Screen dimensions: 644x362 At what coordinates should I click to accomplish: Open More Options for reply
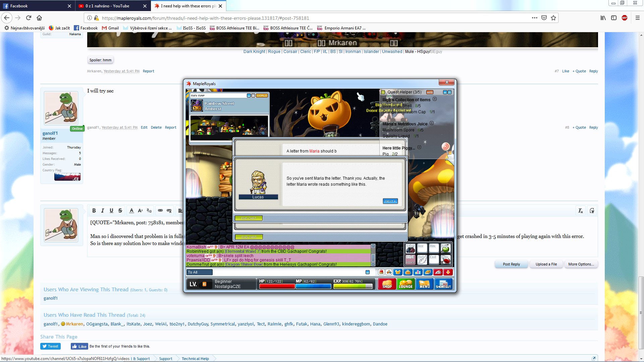581,264
